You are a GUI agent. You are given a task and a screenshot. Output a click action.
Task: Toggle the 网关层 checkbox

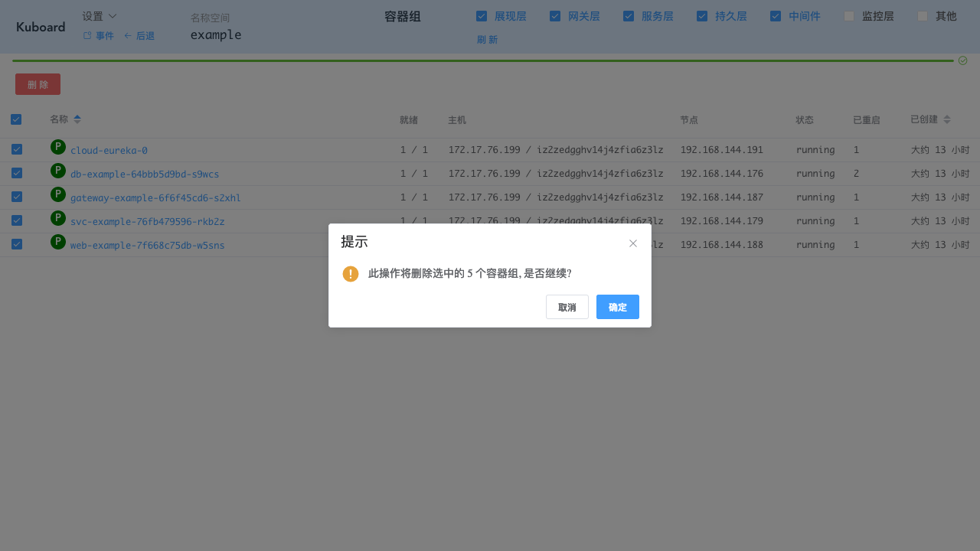point(555,16)
